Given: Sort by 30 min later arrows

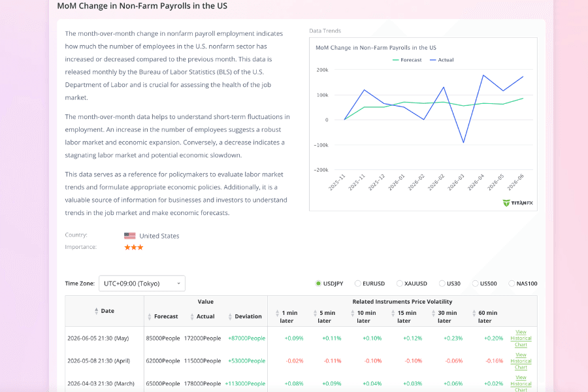Looking at the screenshot, I should click(x=434, y=313).
